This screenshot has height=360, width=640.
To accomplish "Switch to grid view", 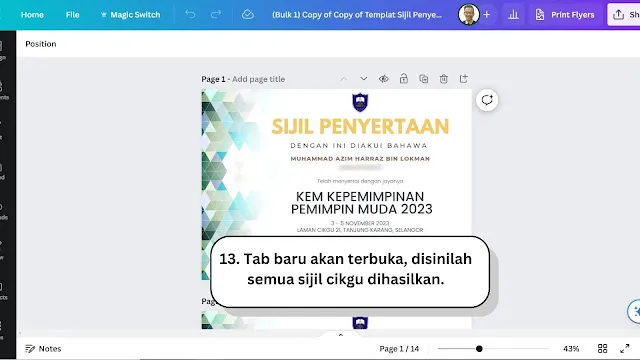I will [602, 349].
